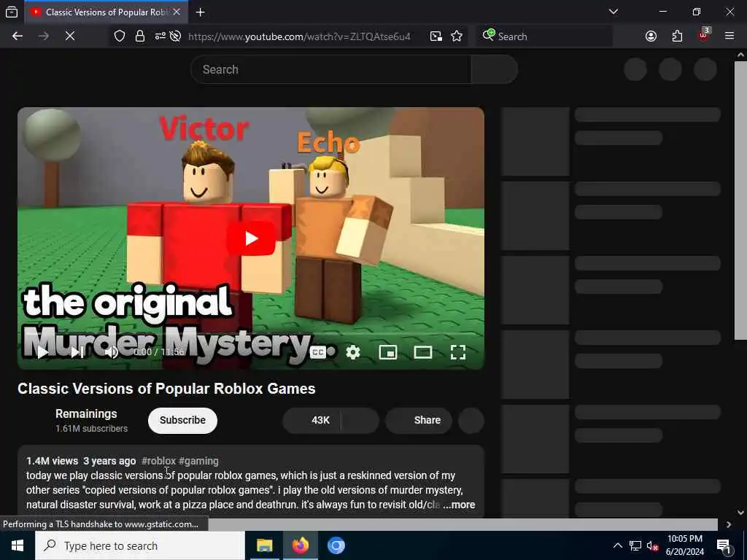747x560 pixels.
Task: View site security padlock info
Action: click(139, 36)
